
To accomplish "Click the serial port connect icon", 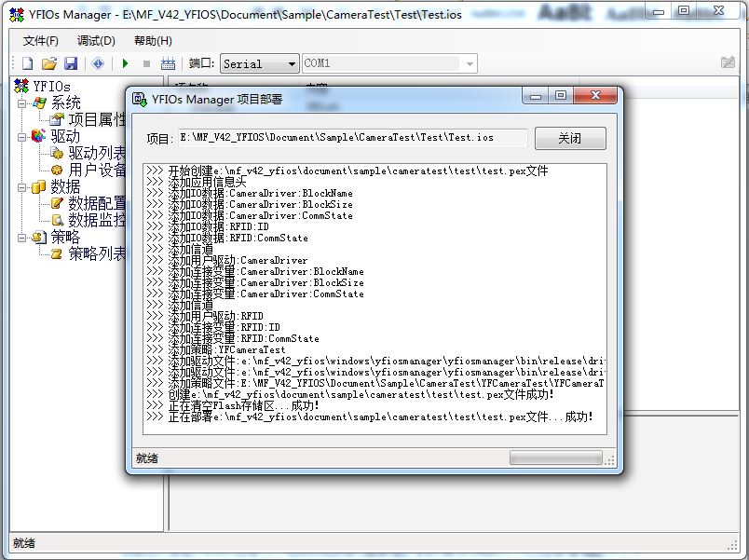I will click(169, 63).
